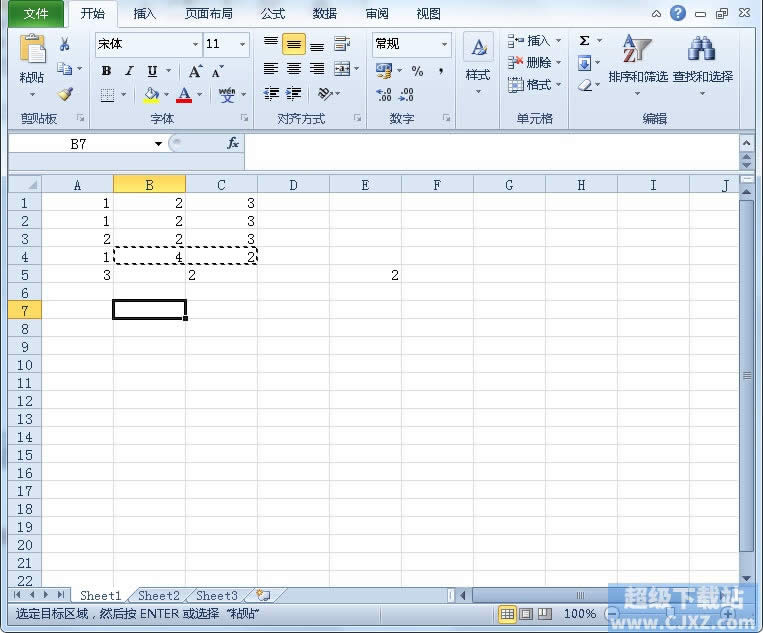Viewport: 763px width, 633px height.
Task: Click the Insert Function fx button
Action: click(x=233, y=143)
